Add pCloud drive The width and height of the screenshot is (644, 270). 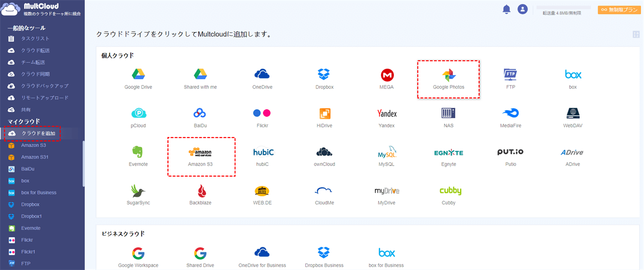point(138,118)
